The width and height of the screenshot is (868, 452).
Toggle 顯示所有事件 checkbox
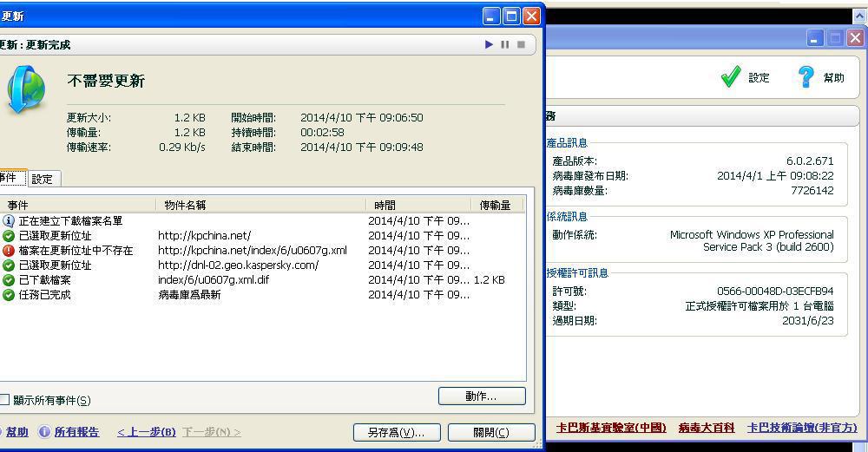coord(4,399)
